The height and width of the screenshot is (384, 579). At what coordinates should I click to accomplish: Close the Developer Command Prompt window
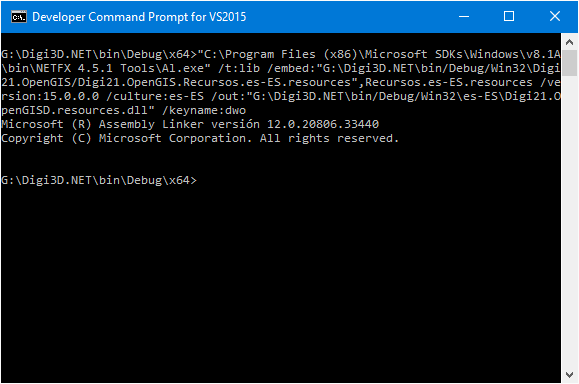pyautogui.click(x=555, y=17)
